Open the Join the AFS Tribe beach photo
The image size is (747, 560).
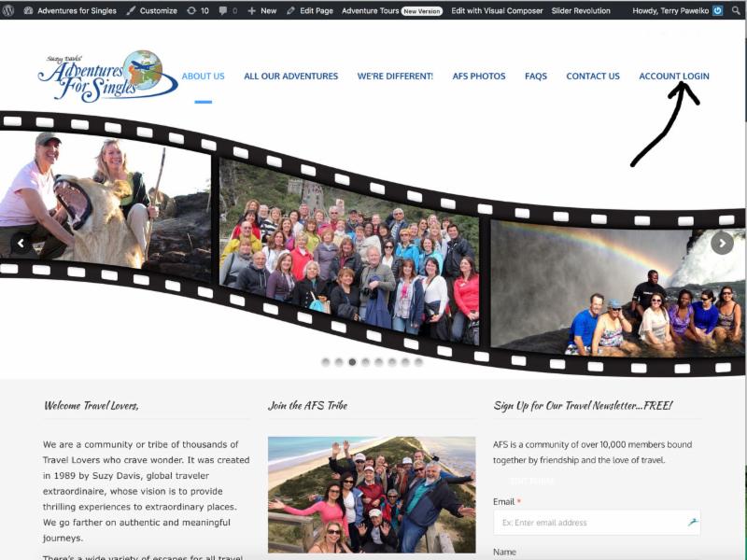(372, 495)
